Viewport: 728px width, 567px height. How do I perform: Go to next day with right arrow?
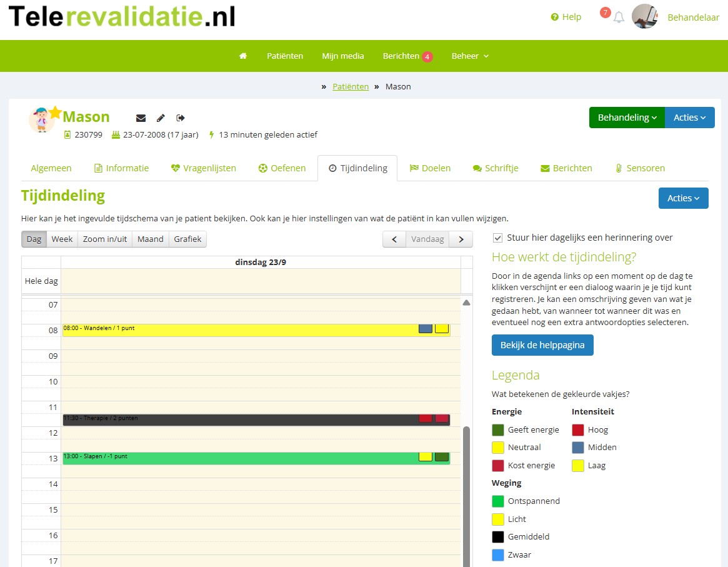tap(461, 239)
